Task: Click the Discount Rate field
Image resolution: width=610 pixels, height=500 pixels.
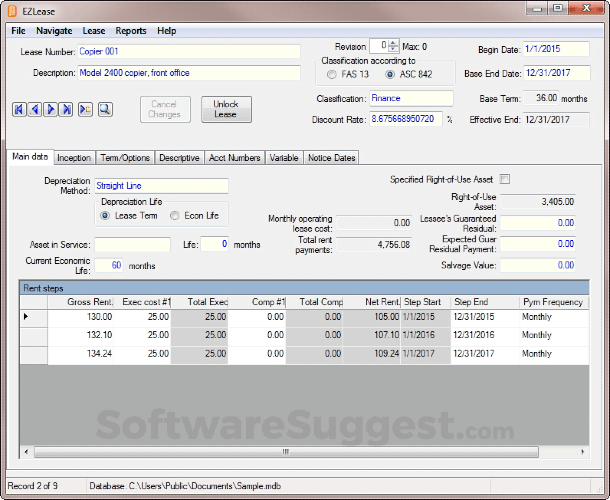Action: point(406,119)
